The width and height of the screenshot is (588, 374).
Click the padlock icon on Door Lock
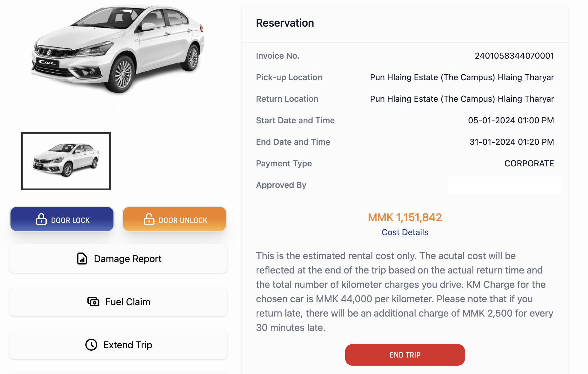(41, 219)
